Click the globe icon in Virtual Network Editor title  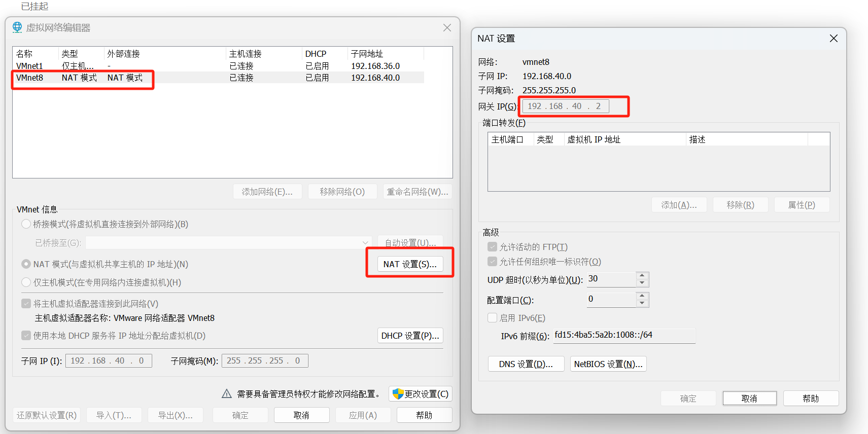[17, 27]
